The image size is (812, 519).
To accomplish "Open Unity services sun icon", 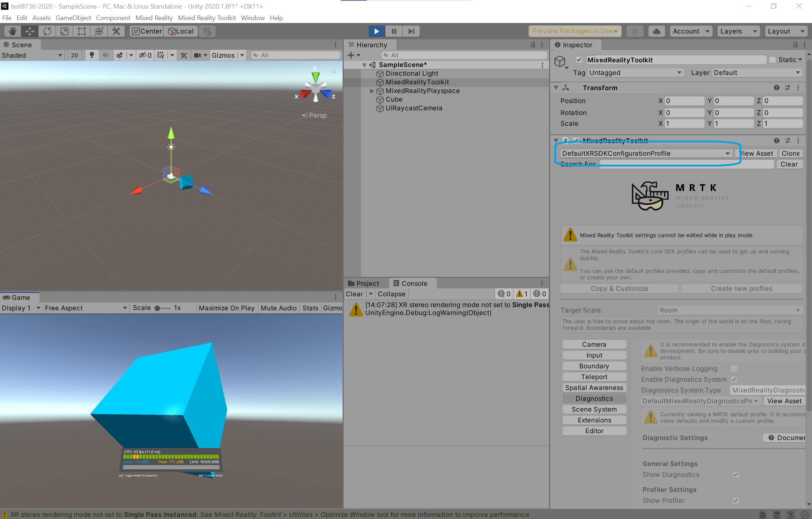I will (x=635, y=31).
